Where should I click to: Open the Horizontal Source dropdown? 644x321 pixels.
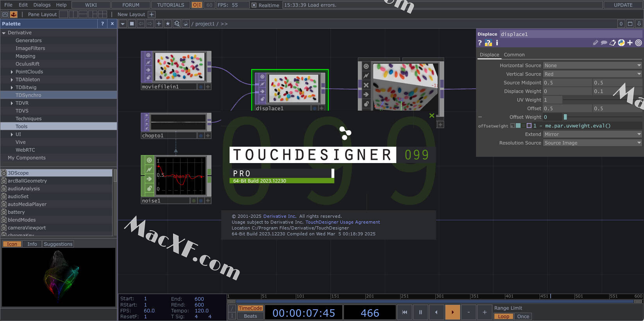coord(592,65)
